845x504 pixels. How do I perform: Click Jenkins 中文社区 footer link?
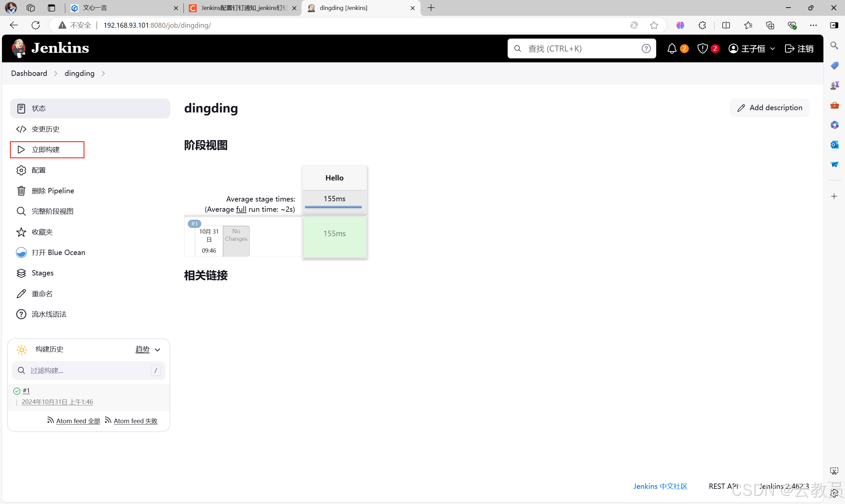coord(660,486)
